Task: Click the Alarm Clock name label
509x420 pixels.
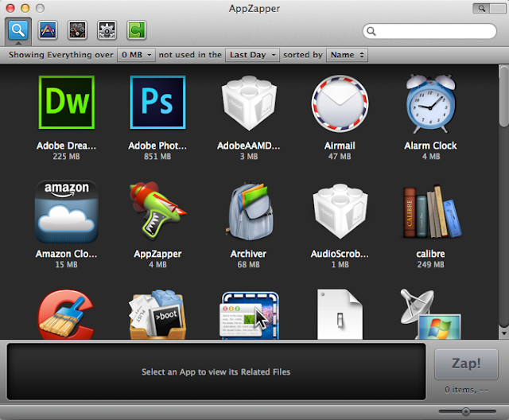Action: tap(430, 146)
